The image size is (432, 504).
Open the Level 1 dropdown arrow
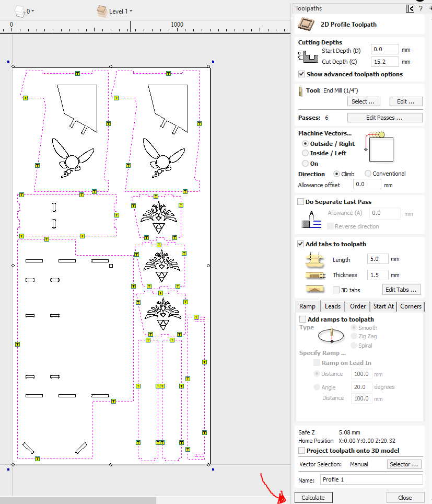point(131,12)
